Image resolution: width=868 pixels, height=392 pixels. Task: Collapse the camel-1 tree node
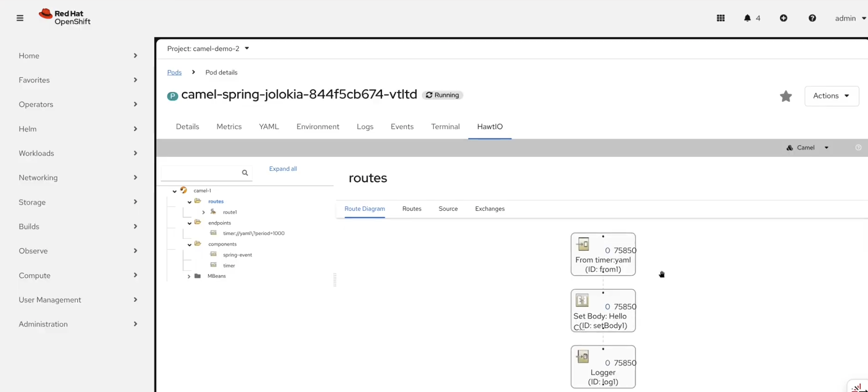point(174,191)
